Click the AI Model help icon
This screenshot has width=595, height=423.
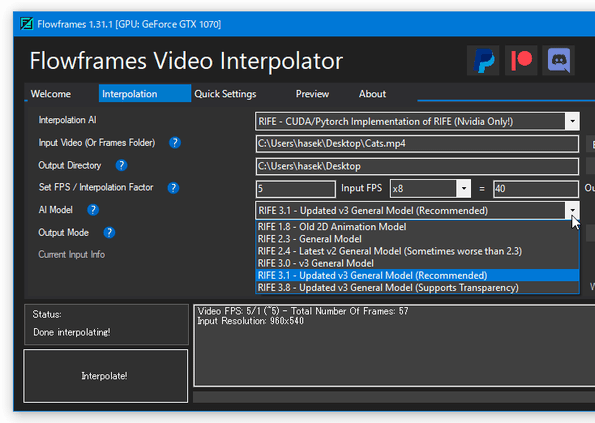(93, 210)
